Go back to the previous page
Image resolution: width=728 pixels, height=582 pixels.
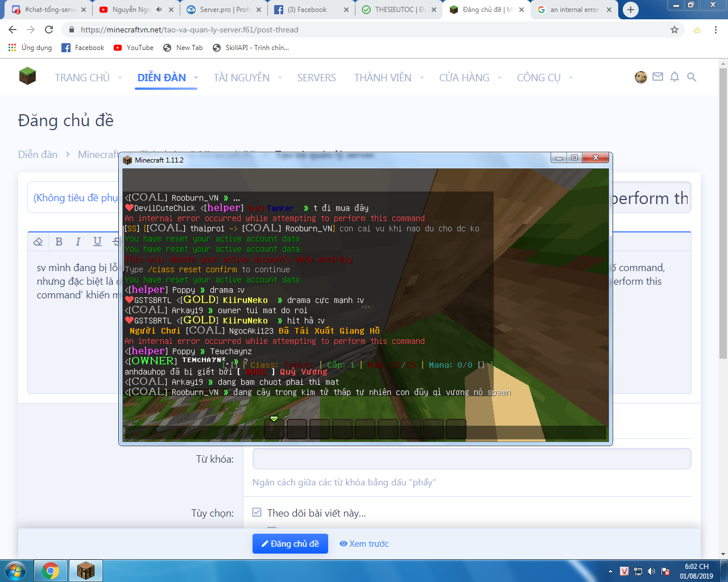coord(13,30)
